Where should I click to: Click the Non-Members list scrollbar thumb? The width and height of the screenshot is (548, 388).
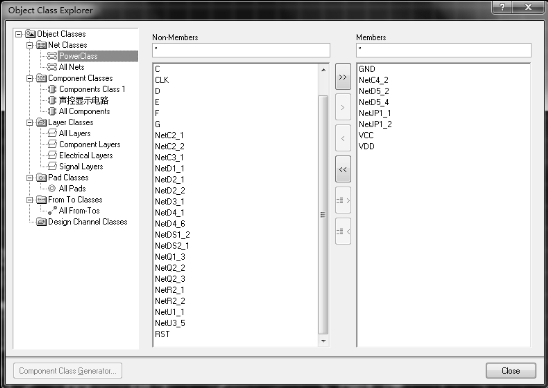323,214
